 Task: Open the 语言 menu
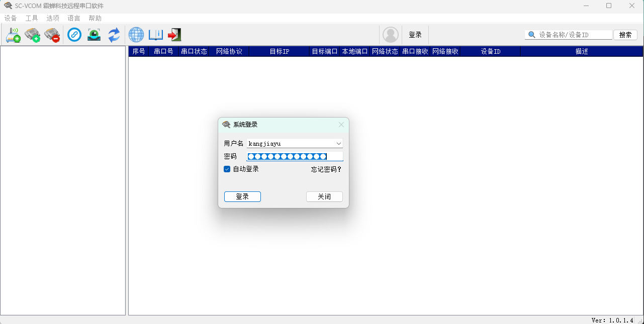click(x=74, y=18)
